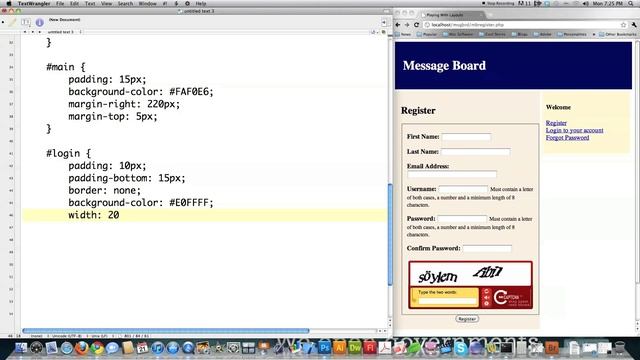Open the Other Bookmarks folder
The image size is (640, 360).
click(618, 34)
